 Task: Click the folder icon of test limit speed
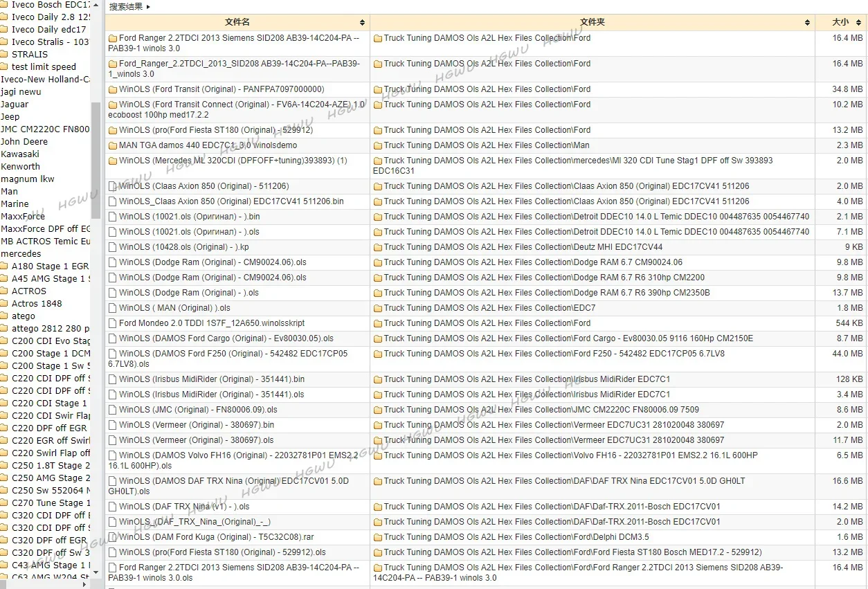tap(4, 66)
